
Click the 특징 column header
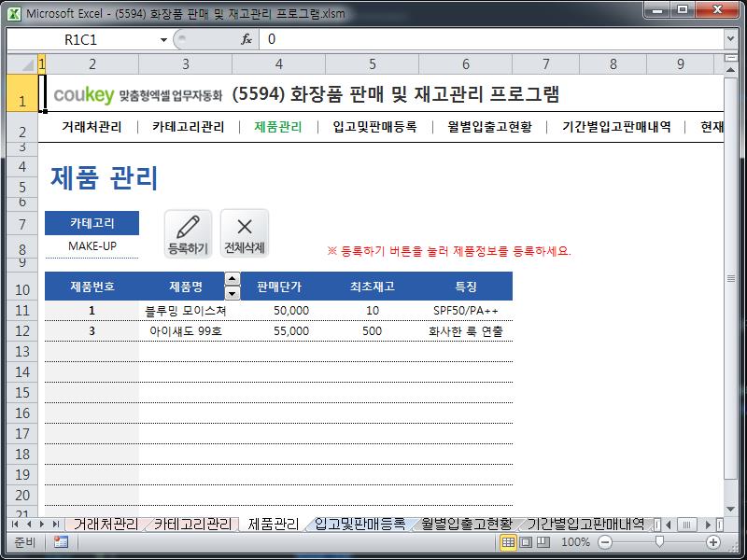click(465, 287)
